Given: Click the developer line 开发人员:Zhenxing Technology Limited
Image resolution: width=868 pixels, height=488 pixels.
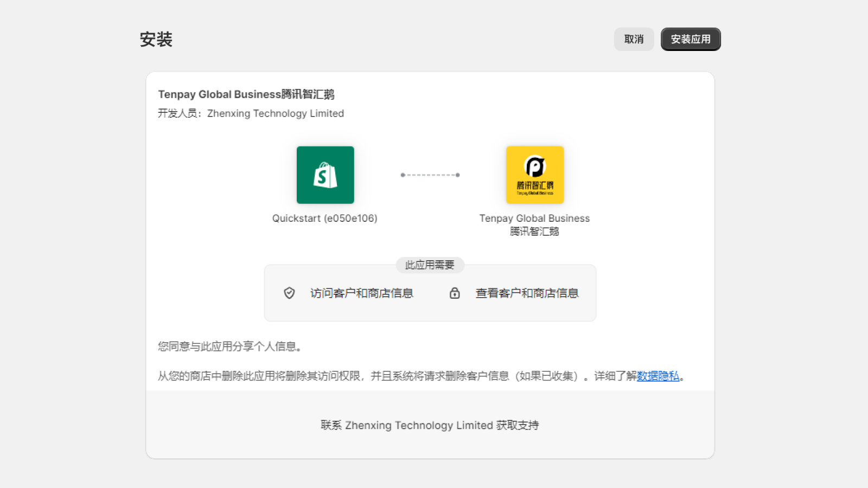Looking at the screenshot, I should (251, 113).
